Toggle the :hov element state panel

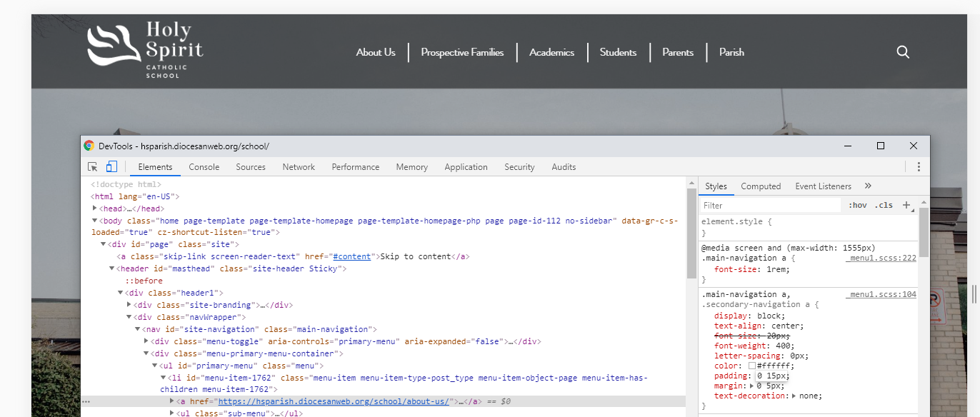click(857, 205)
